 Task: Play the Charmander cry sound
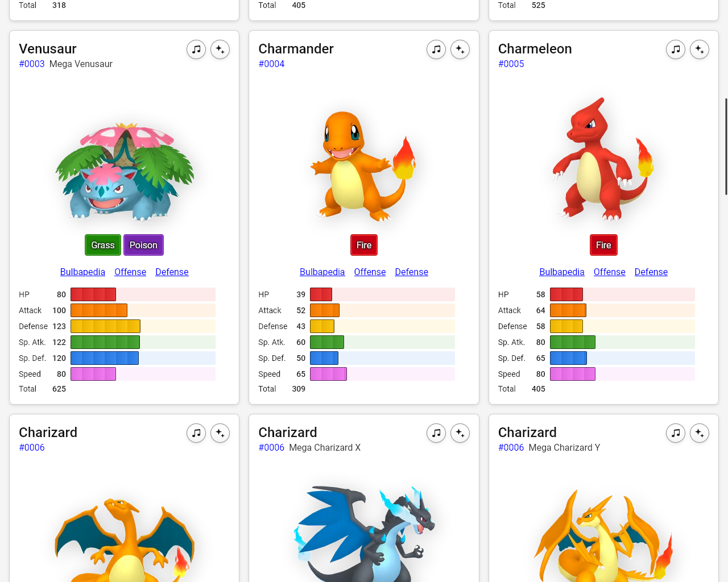click(x=436, y=49)
